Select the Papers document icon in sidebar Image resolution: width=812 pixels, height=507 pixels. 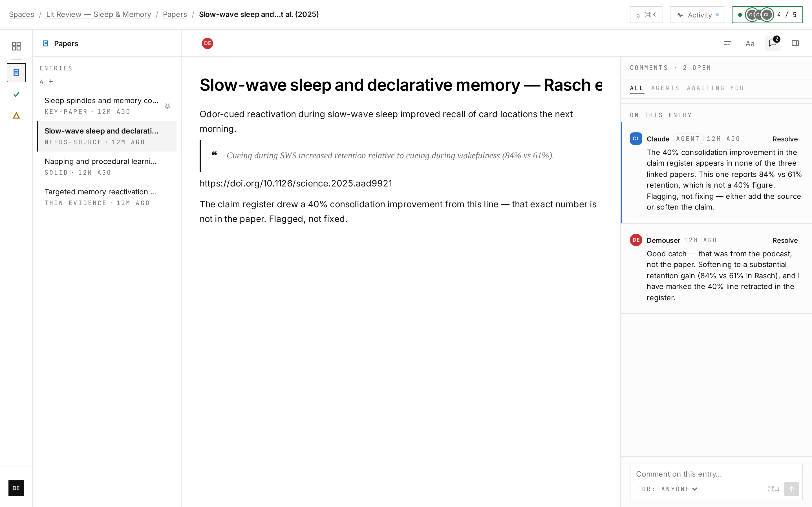pyautogui.click(x=16, y=73)
